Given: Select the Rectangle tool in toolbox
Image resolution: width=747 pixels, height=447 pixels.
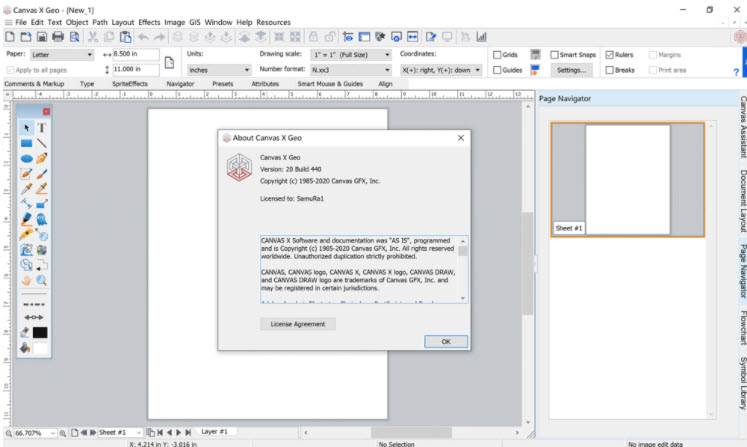Looking at the screenshot, I should [x=27, y=143].
